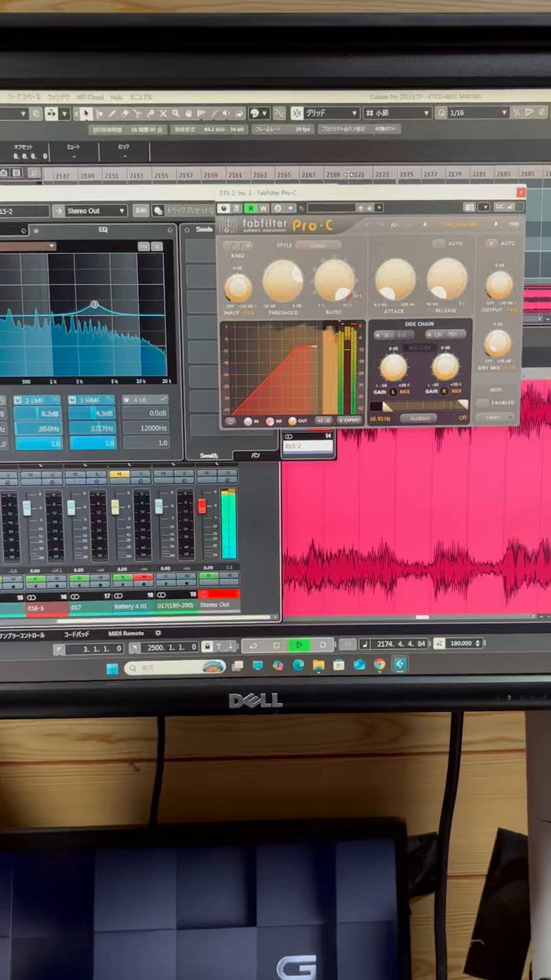Toggle the Pro-C plugin bypass power button

click(x=224, y=208)
